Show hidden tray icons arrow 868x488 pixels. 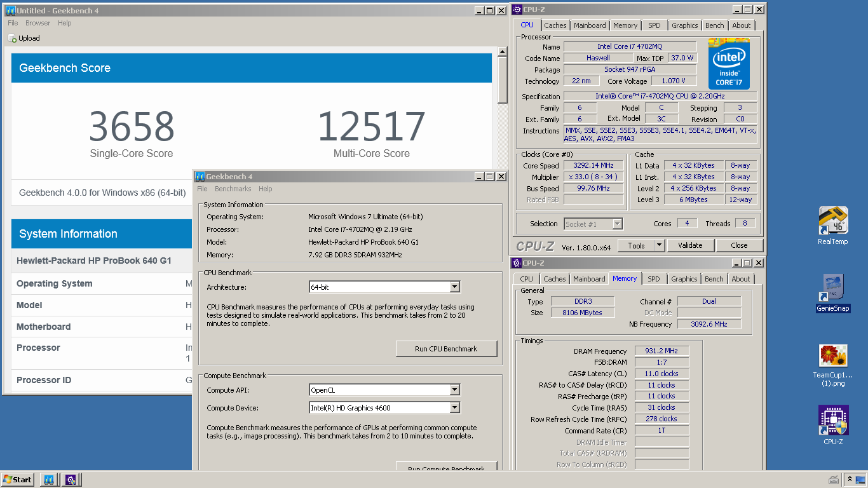[849, 480]
